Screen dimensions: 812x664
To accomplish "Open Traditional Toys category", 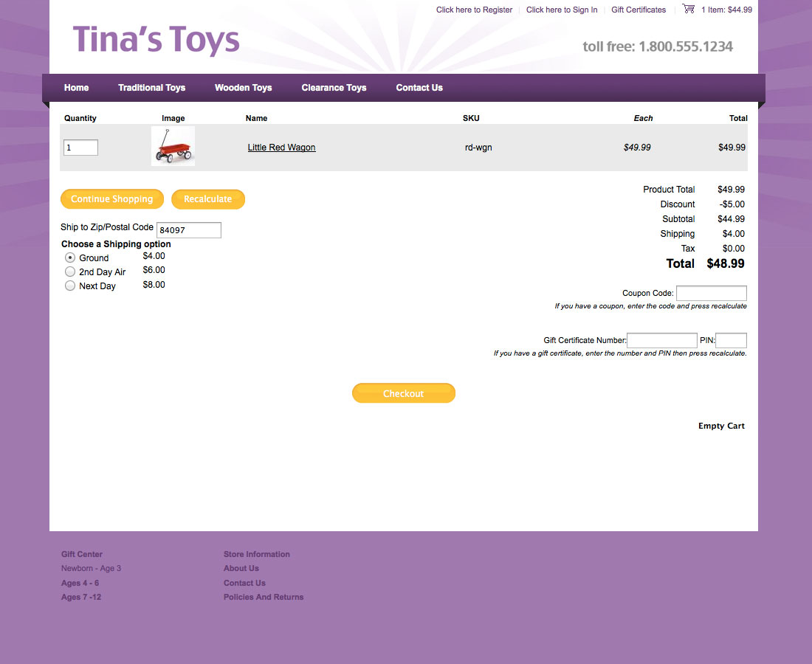I will (x=151, y=88).
